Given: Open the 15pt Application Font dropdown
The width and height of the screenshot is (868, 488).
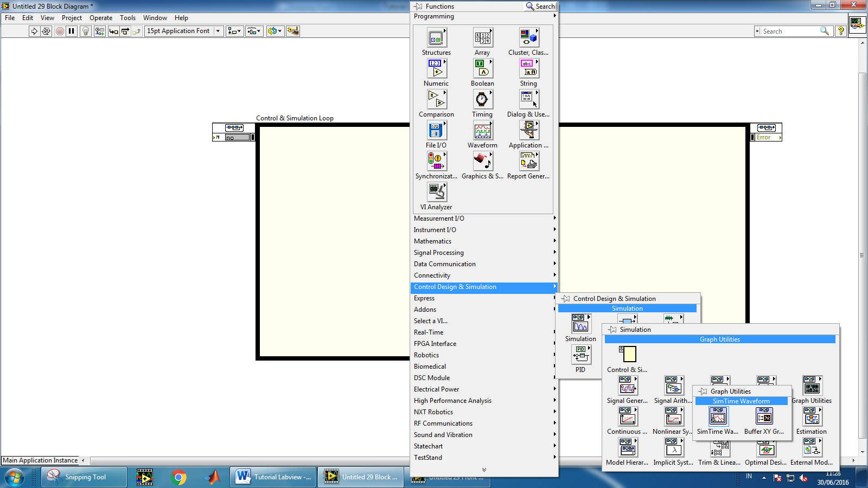Looking at the screenshot, I should (x=184, y=31).
